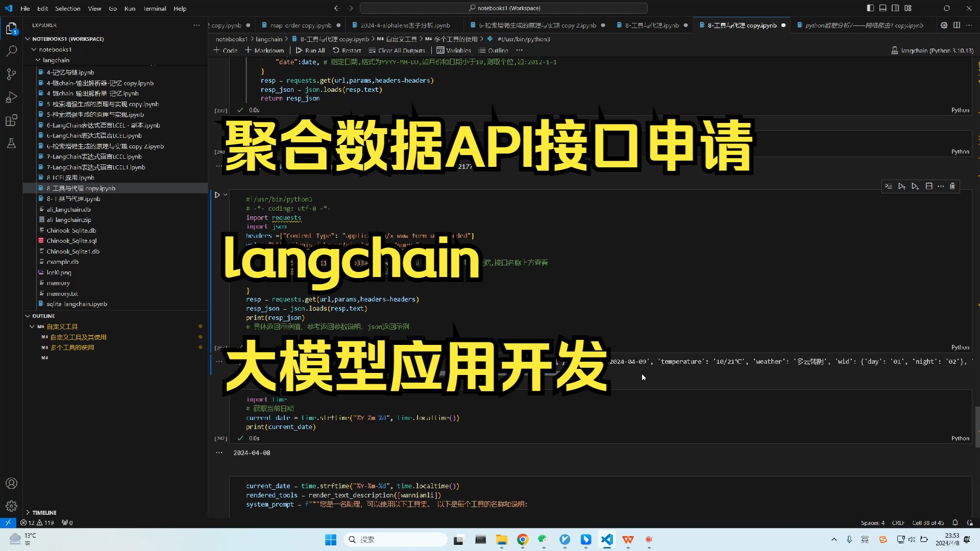Image resolution: width=980 pixels, height=551 pixels.
Task: Open the Testing flask icon
Action: click(11, 144)
